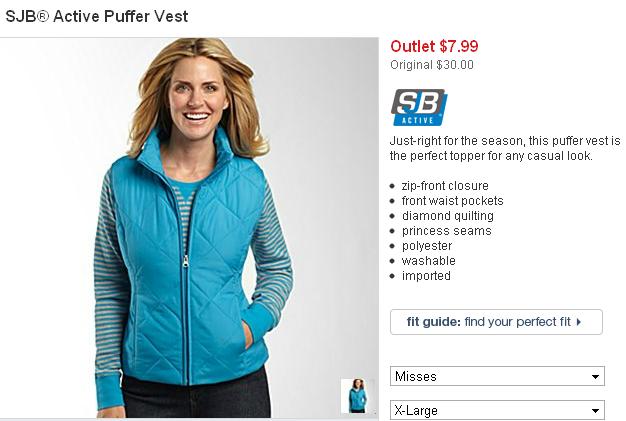
Task: Click the red Outlet $7.99 price
Action: click(434, 46)
